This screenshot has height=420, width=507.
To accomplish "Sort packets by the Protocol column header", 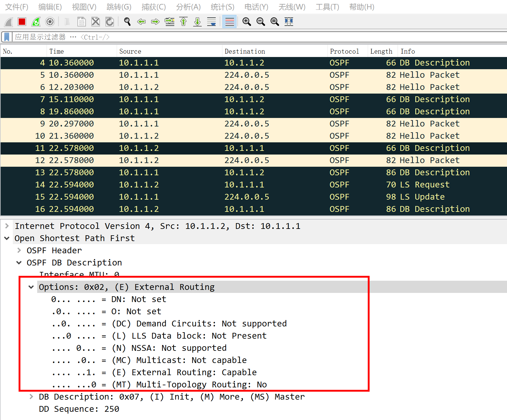I will pyautogui.click(x=344, y=51).
